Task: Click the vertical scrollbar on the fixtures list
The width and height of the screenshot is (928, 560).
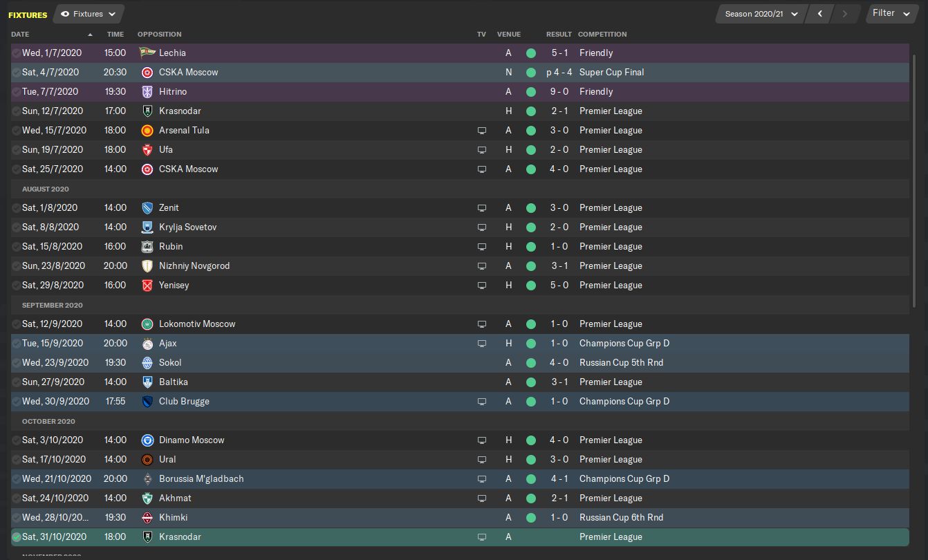Action: [x=915, y=173]
